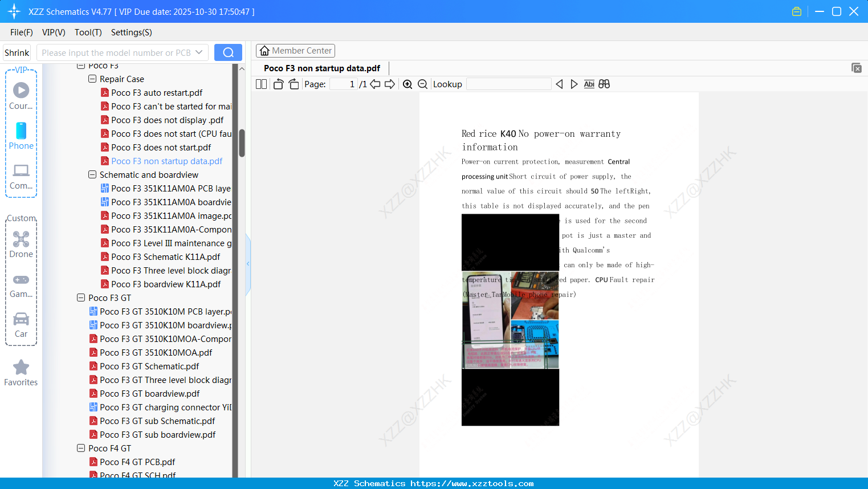The width and height of the screenshot is (868, 489).
Task: Click the Shrink button
Action: pyautogui.click(x=17, y=52)
